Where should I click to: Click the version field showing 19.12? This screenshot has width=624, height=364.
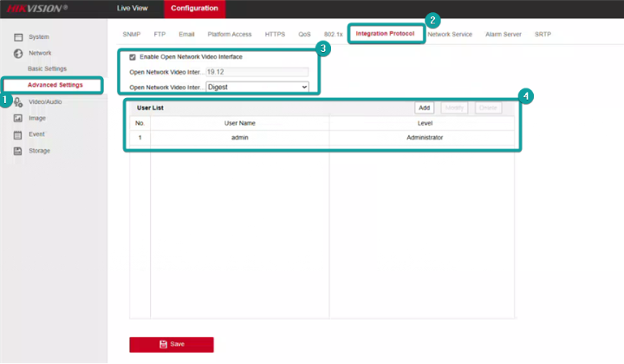coord(257,72)
